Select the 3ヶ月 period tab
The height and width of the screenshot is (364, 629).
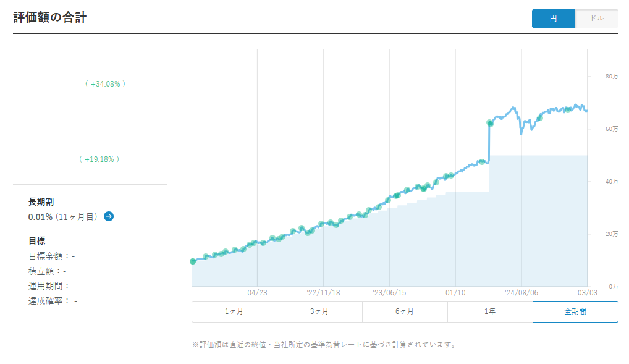click(319, 311)
